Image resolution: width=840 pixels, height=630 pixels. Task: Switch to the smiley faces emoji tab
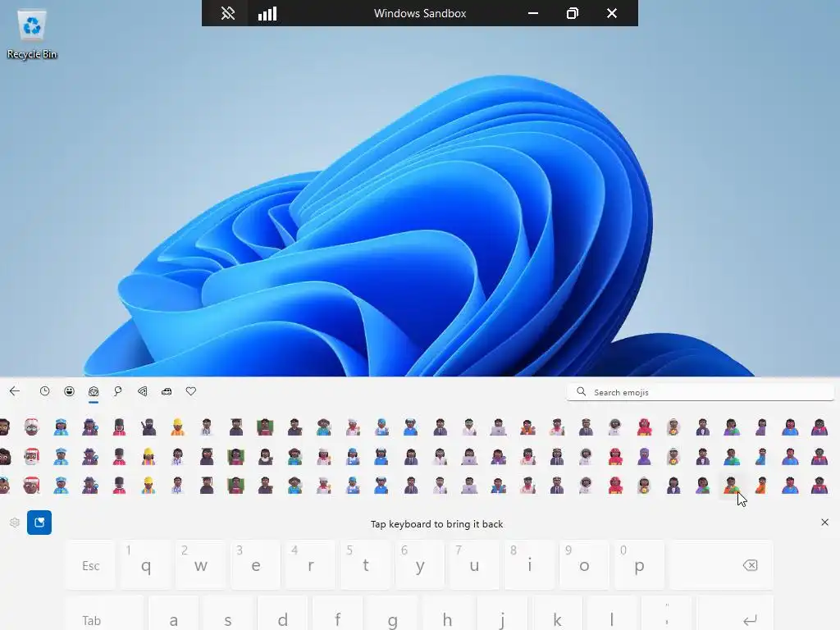click(69, 391)
